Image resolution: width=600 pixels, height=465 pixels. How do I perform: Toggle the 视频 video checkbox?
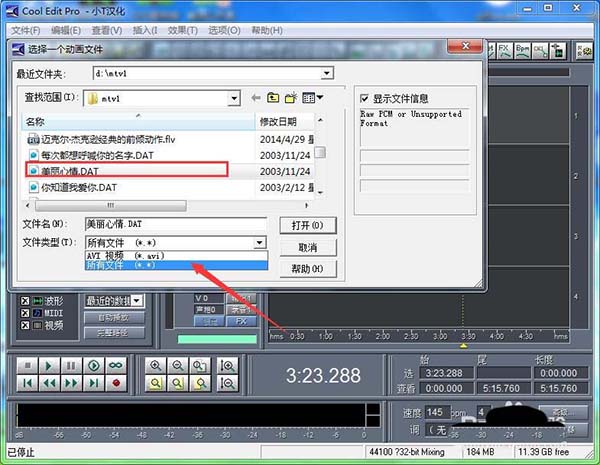coord(25,325)
